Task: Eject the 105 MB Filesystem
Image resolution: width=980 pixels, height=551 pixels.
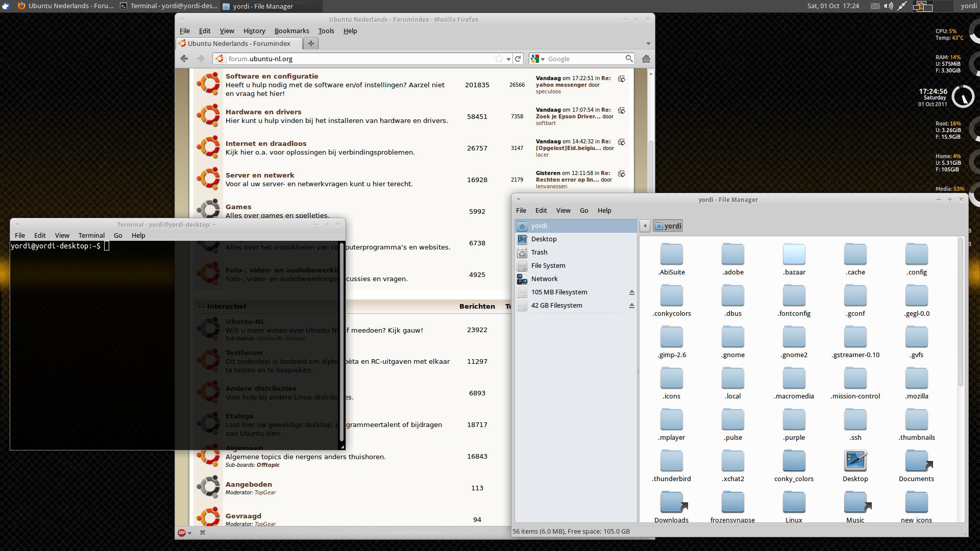Action: 631,292
